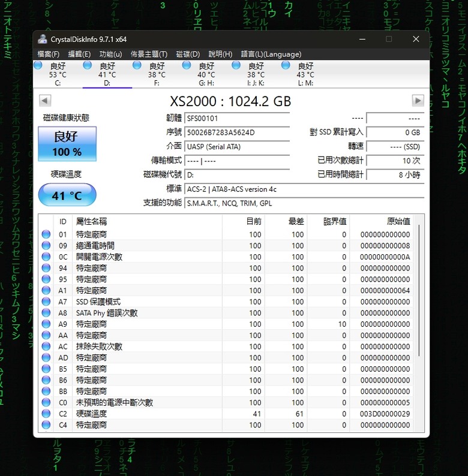This screenshot has height=476, width=468.
Task: Click the 目前 column header
Action: [x=243, y=221]
